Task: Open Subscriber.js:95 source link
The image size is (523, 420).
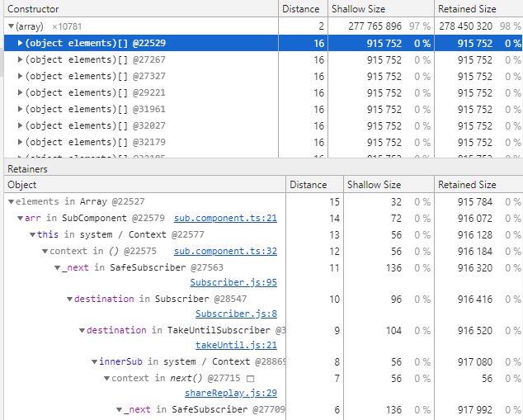Action: (233, 282)
